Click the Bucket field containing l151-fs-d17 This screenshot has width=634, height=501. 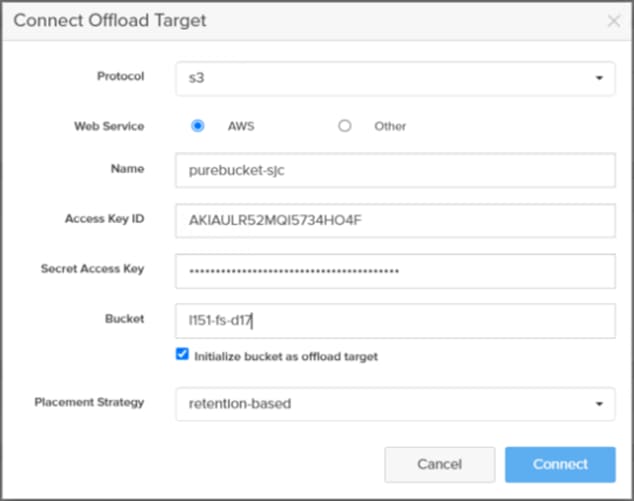pyautogui.click(x=395, y=320)
